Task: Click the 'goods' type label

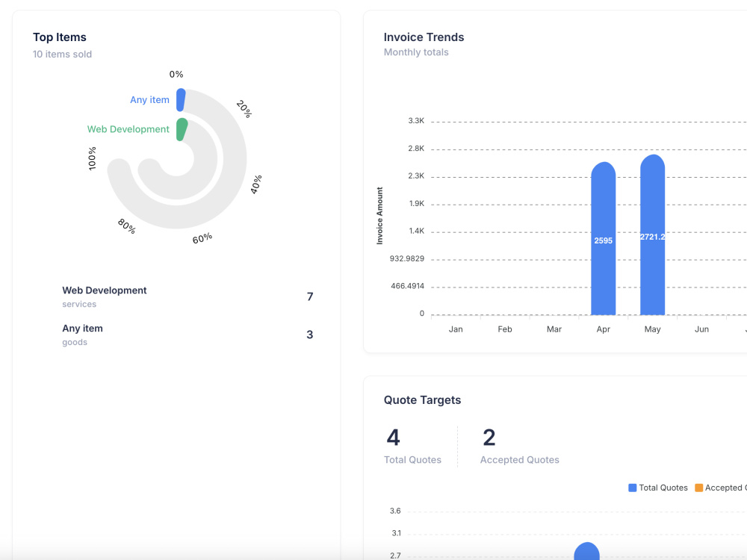Action: [75, 343]
